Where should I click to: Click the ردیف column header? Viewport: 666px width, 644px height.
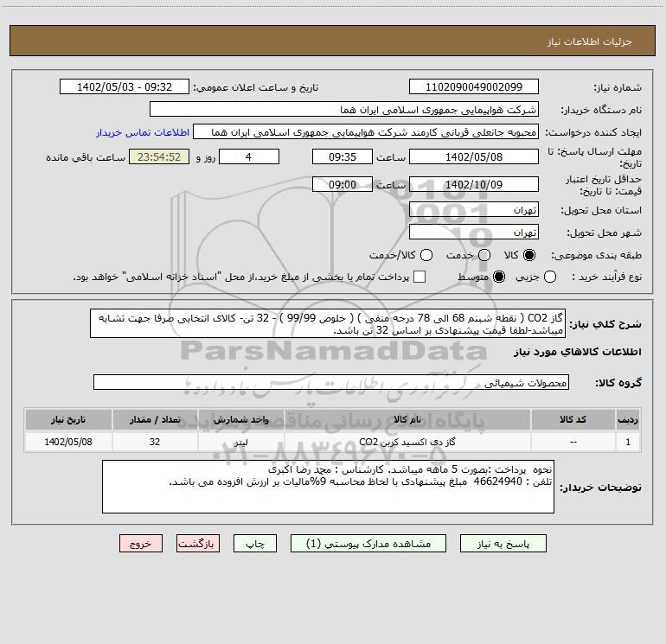628,419
